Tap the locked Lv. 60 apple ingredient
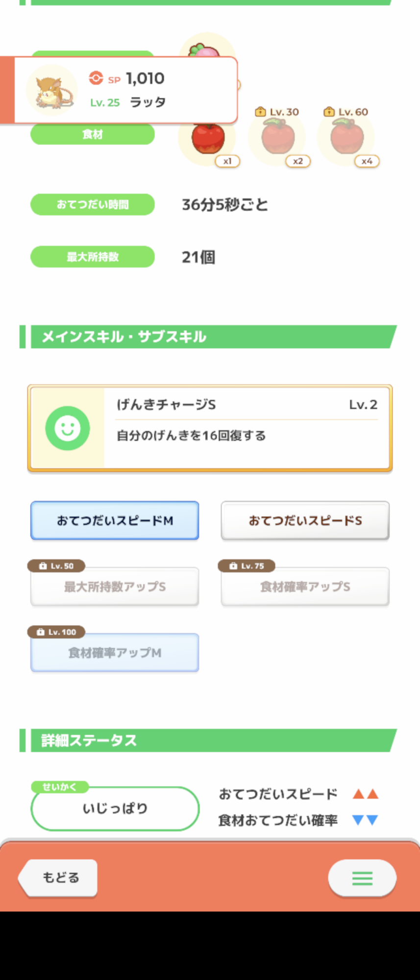 click(347, 138)
